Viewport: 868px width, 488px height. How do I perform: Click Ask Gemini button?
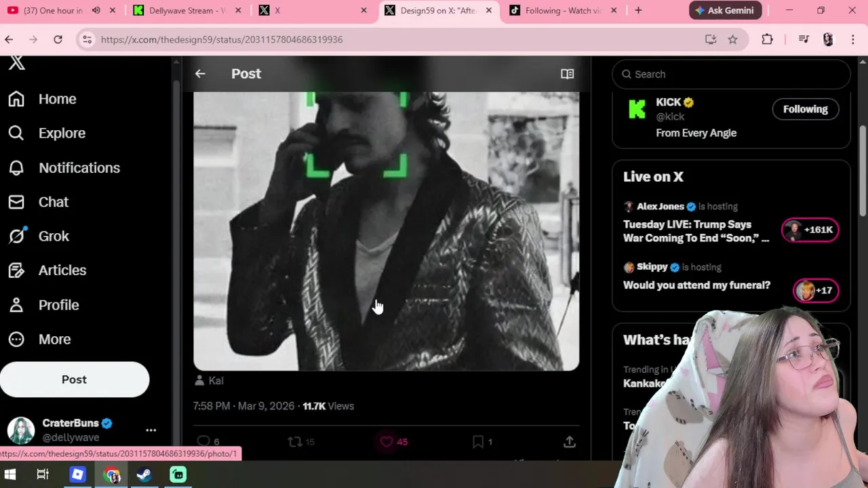726,10
